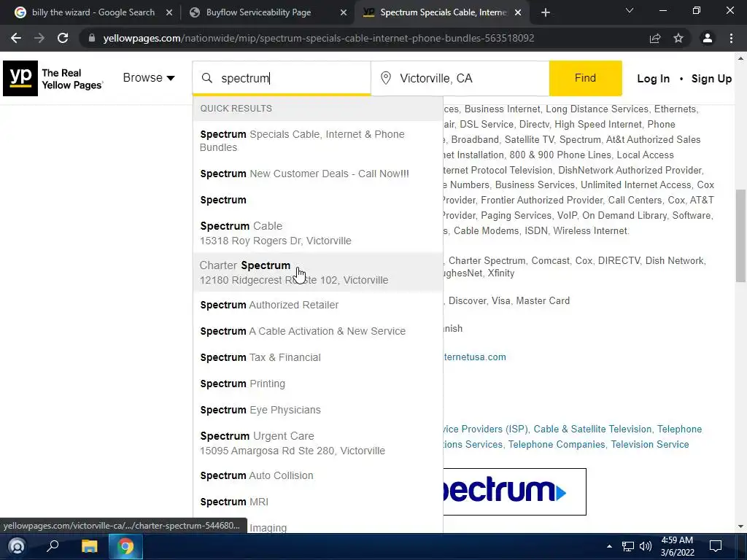Select Spectrum Eye Physicians suggestion
The width and height of the screenshot is (747, 560).
click(x=318, y=410)
